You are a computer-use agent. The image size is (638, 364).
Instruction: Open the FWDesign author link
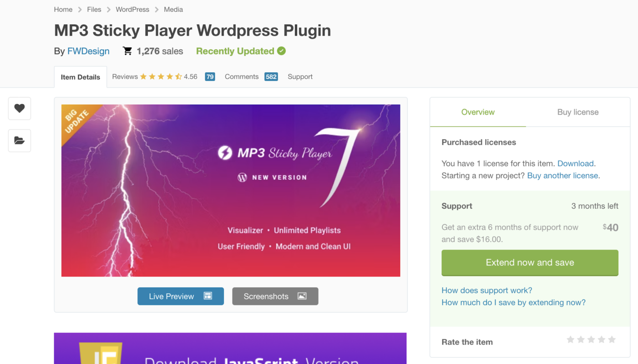88,51
